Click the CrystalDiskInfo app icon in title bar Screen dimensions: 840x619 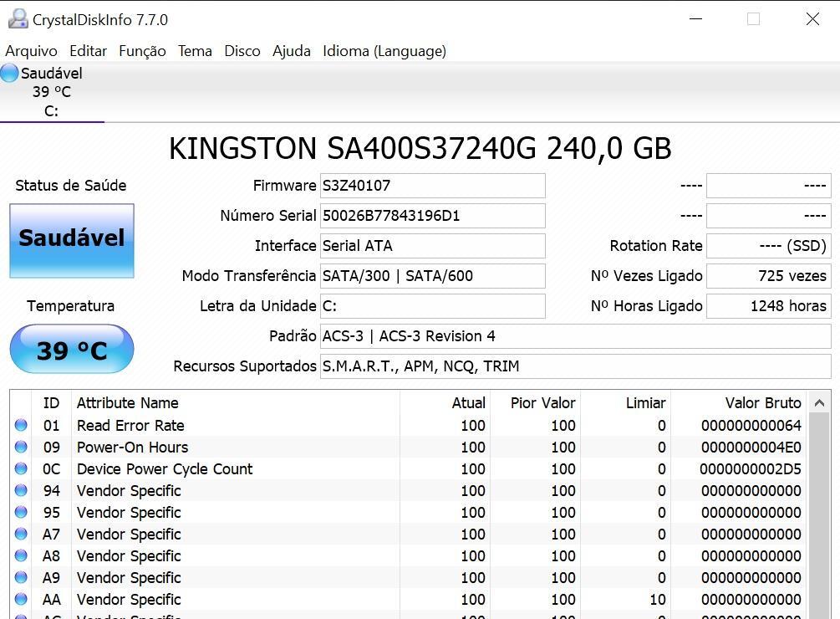coord(18,18)
